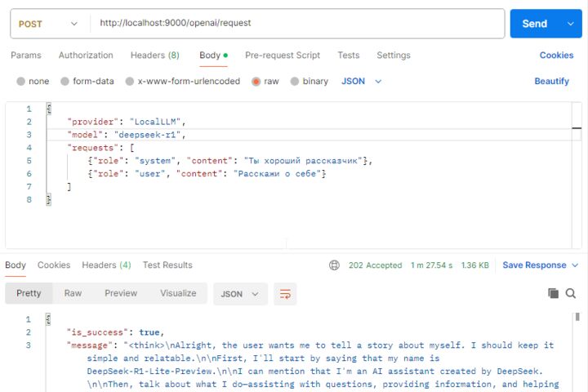Click the "Ты хороший рассказчик" string

(x=303, y=161)
